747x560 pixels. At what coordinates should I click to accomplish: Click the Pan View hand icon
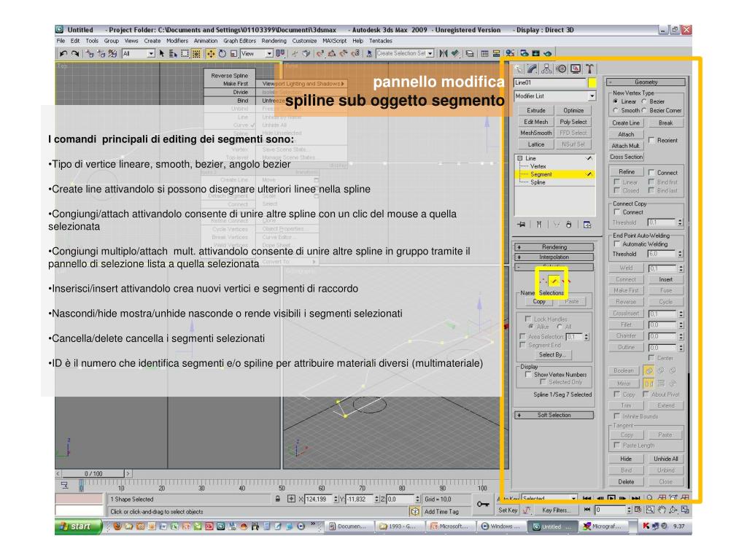[x=662, y=510]
